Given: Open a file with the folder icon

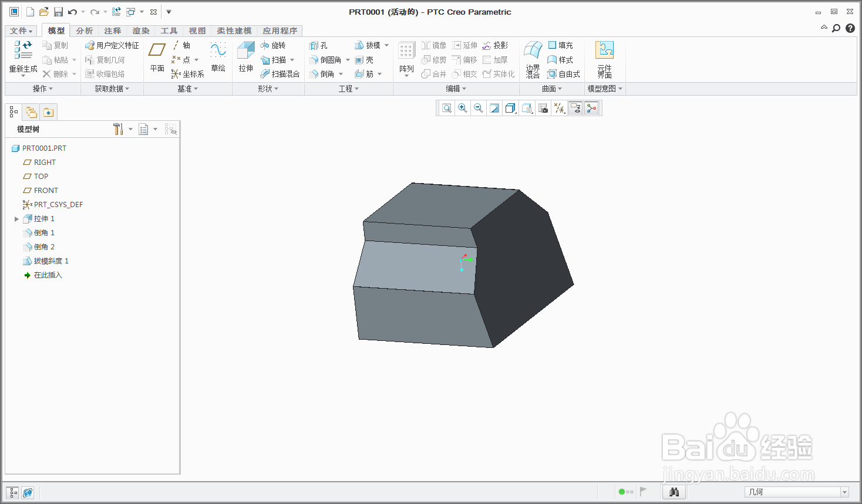Looking at the screenshot, I should pos(43,12).
